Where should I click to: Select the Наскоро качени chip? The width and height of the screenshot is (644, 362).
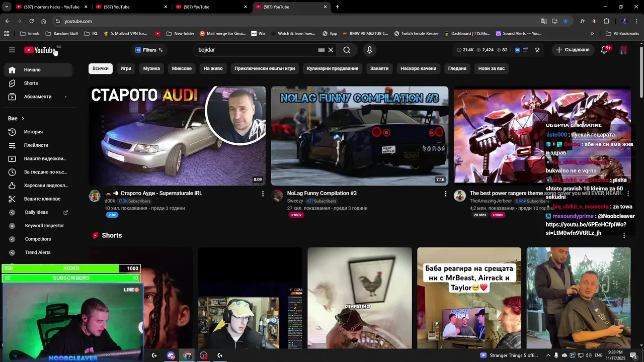[x=418, y=68]
